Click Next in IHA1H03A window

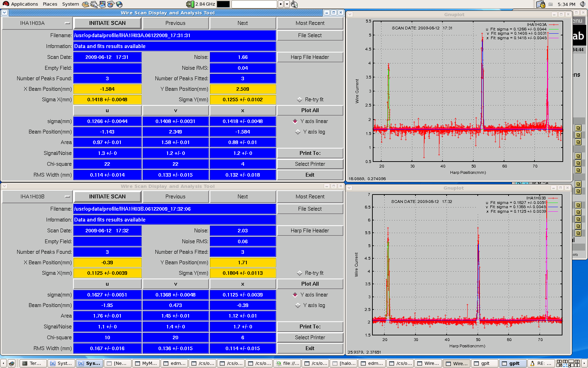[x=243, y=23]
